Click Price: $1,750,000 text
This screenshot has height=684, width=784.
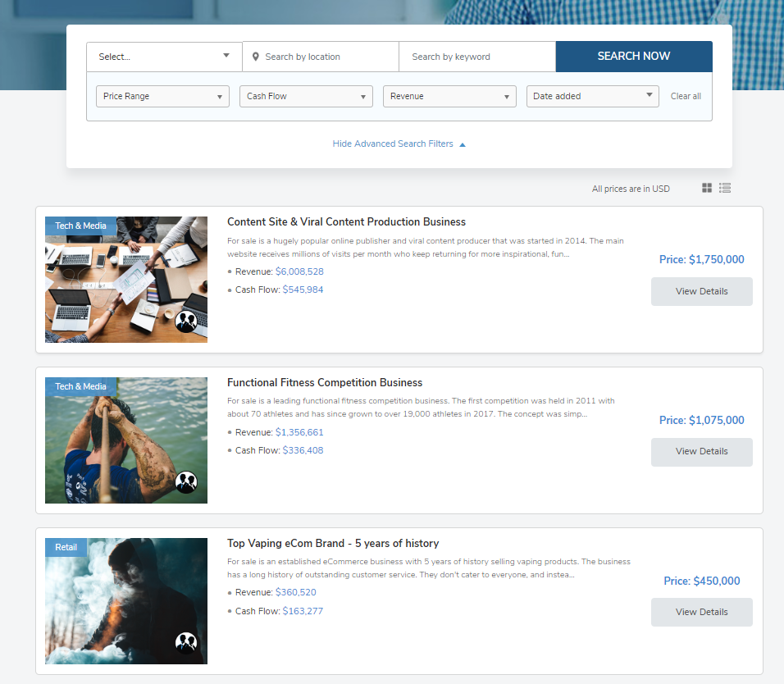[701, 259]
